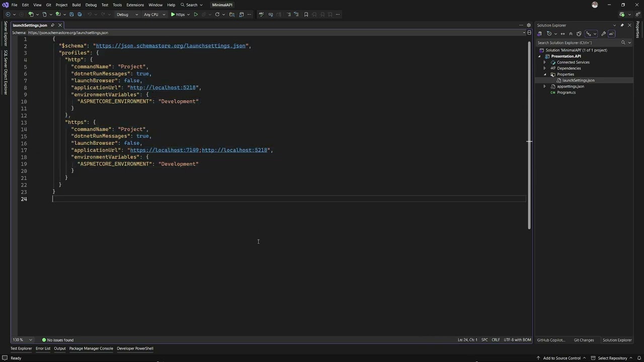Image resolution: width=644 pixels, height=362 pixels.
Task: Click Switch Views icon in Solution Explorer
Action: pos(540,34)
